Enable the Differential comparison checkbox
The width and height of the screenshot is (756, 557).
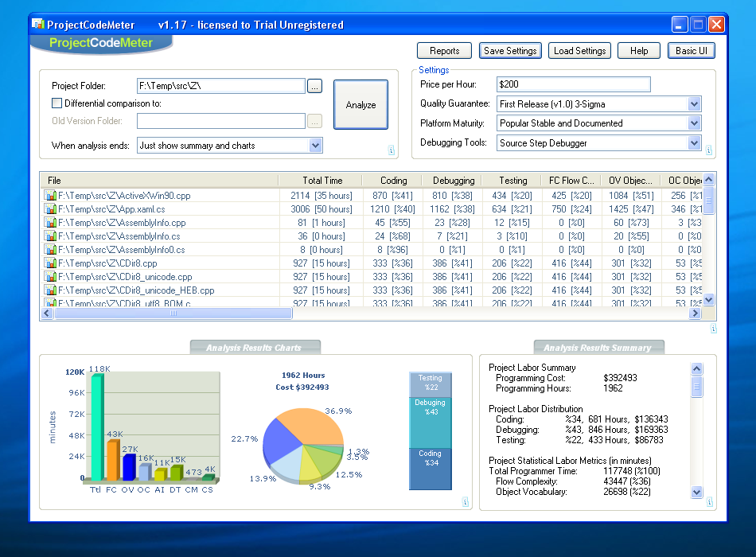57,103
